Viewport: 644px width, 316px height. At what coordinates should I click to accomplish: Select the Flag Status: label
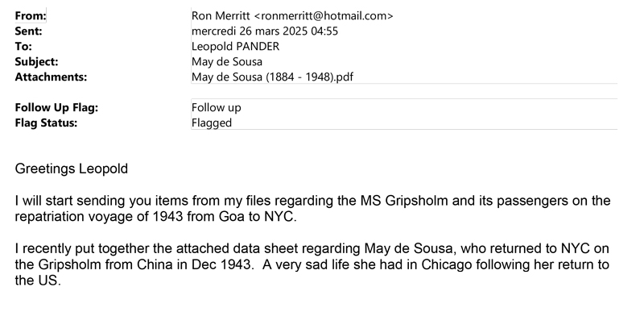pyautogui.click(x=46, y=123)
